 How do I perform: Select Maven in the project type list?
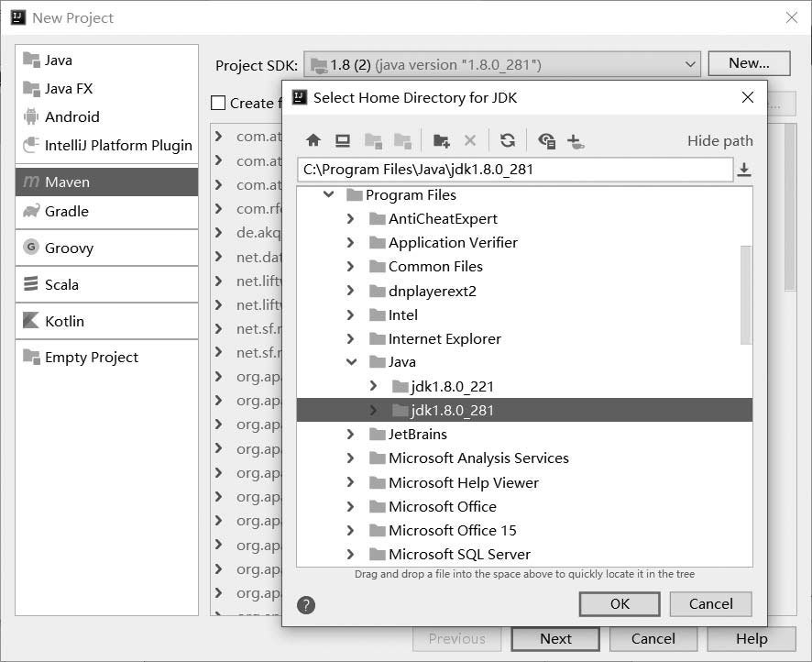(106, 182)
